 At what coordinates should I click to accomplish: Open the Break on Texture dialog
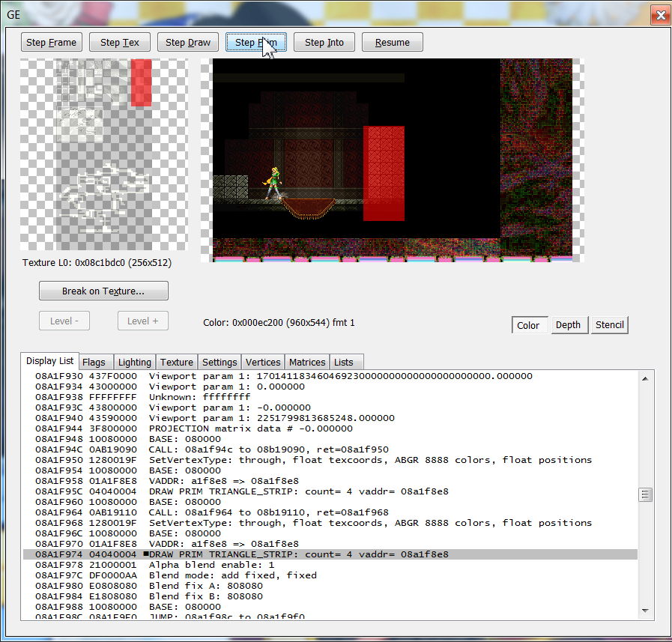click(103, 291)
